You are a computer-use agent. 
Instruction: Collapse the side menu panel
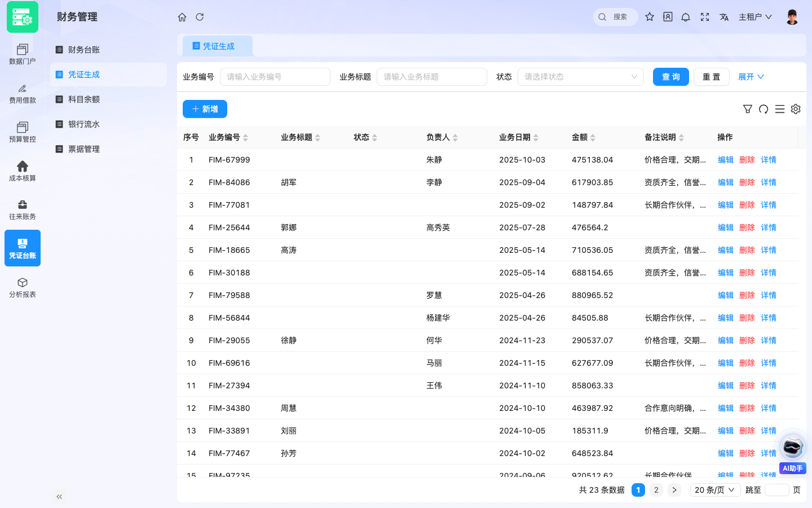click(x=59, y=497)
